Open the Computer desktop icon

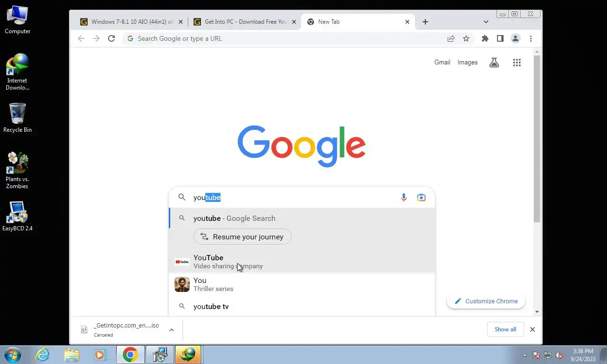point(18,19)
